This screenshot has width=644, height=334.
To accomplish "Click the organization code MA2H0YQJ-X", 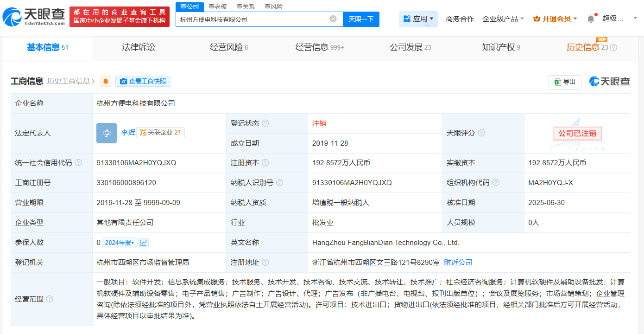I will (550, 183).
